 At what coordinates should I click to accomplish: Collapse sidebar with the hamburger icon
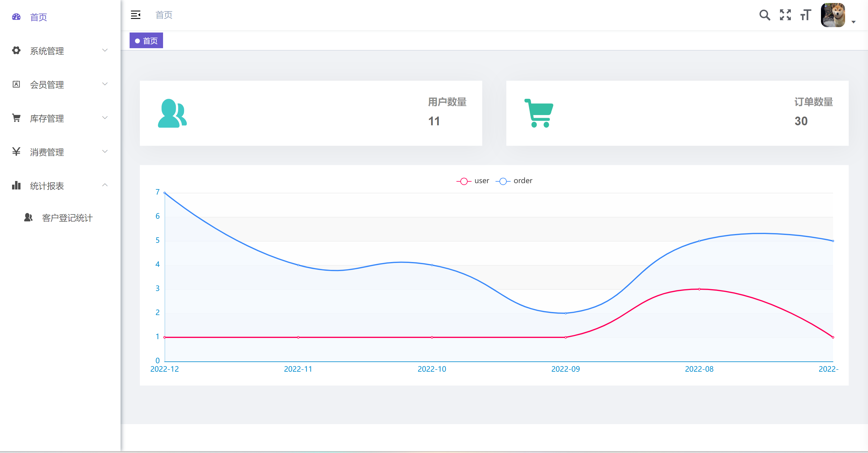pyautogui.click(x=135, y=15)
